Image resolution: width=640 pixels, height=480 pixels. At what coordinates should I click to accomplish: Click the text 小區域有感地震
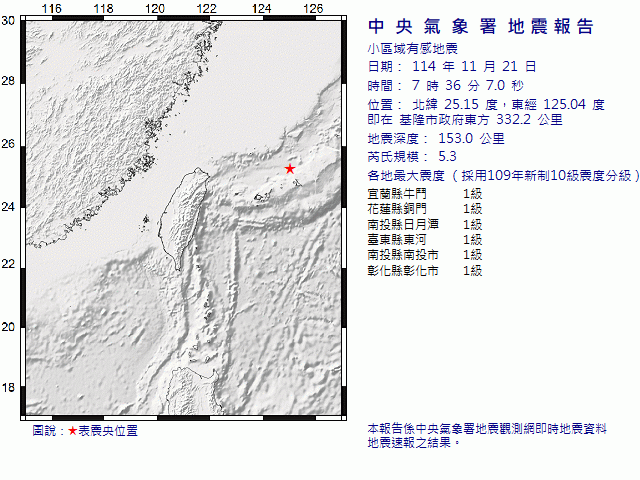click(412, 49)
